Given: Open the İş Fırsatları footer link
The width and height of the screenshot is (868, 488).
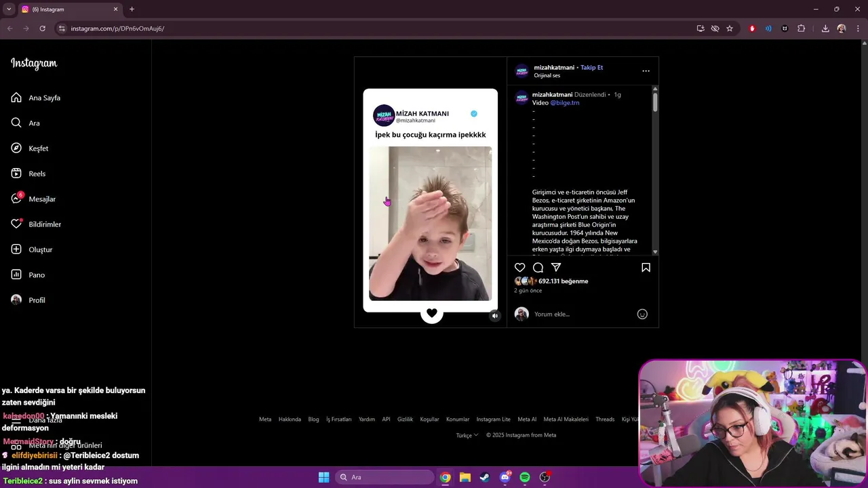Looking at the screenshot, I should 338,420.
